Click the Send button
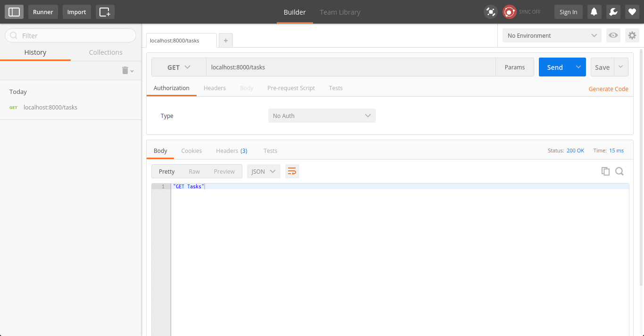Image resolution: width=644 pixels, height=336 pixels. tap(555, 67)
